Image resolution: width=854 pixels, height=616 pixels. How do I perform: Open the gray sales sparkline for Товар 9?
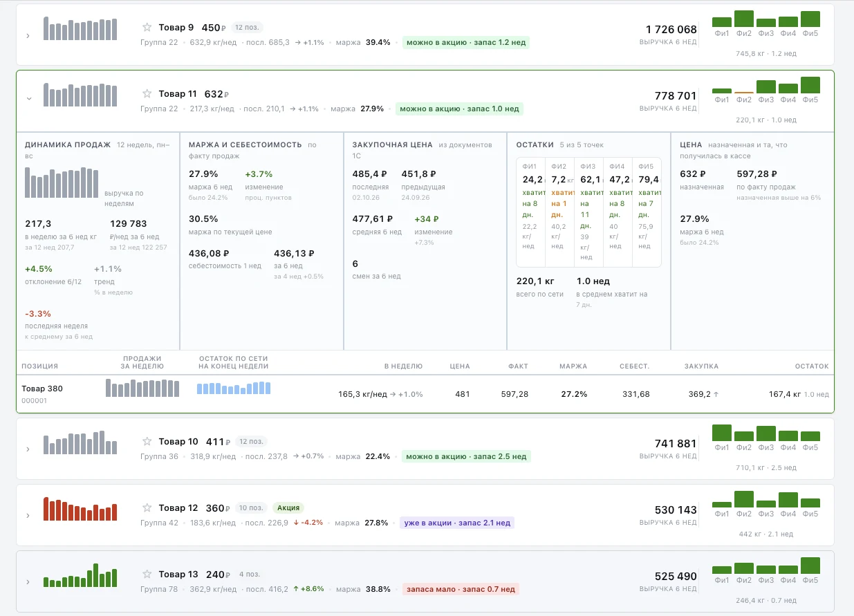click(80, 28)
